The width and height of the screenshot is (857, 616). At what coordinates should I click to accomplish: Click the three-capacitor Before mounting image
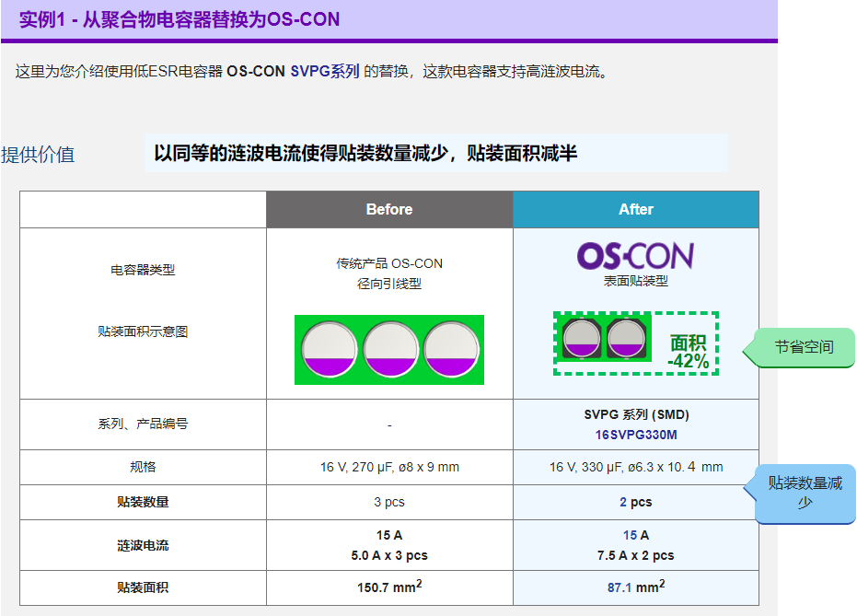(x=389, y=350)
